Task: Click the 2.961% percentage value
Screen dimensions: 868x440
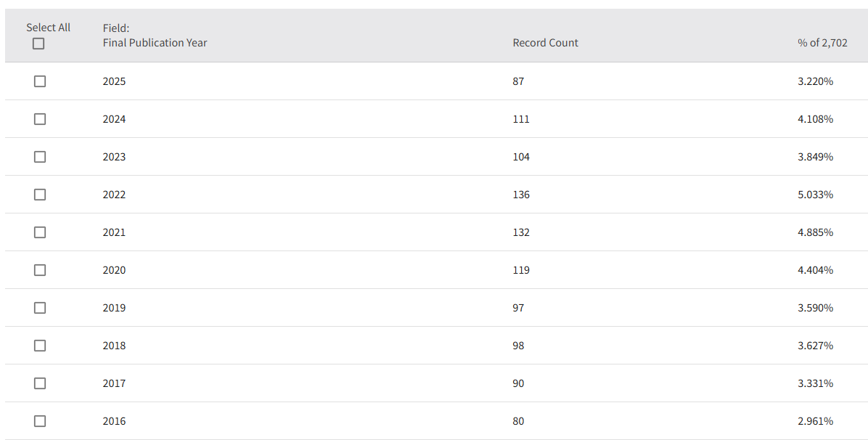Action: [x=815, y=421]
